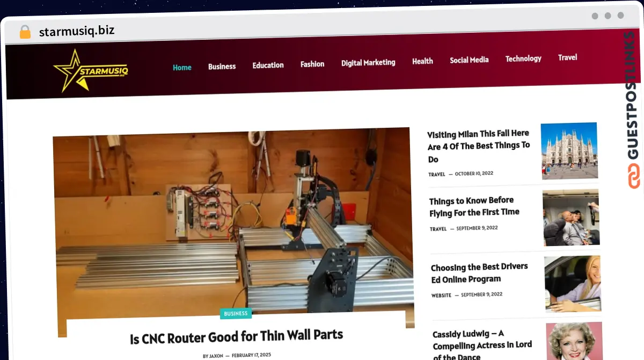This screenshot has width=644, height=360.
Task: Click the padlock icon beside the URL
Action: point(25,32)
